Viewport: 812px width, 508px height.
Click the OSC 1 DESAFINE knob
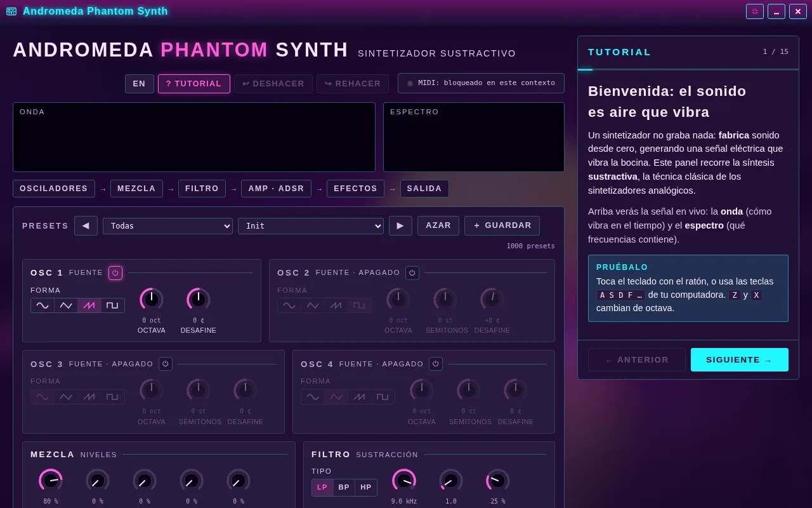(199, 299)
